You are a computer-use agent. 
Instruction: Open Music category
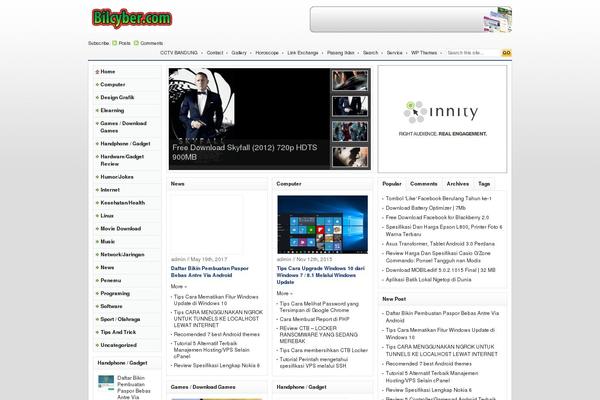click(x=108, y=242)
